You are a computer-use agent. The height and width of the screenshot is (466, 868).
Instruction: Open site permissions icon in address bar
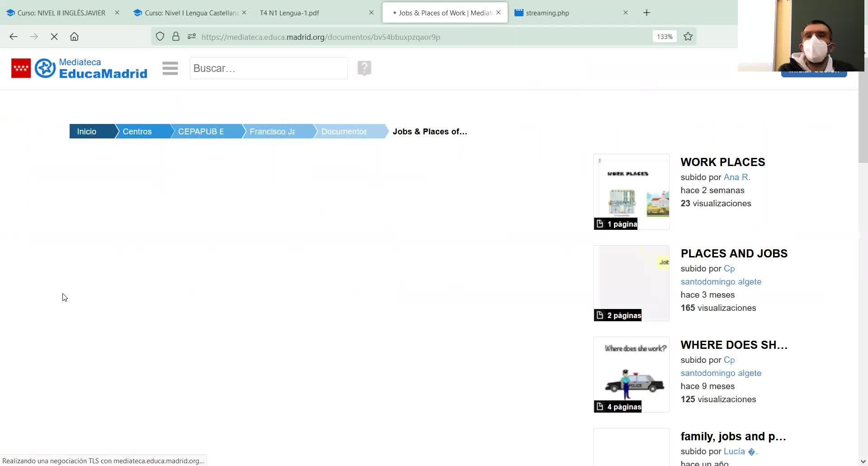pyautogui.click(x=192, y=37)
